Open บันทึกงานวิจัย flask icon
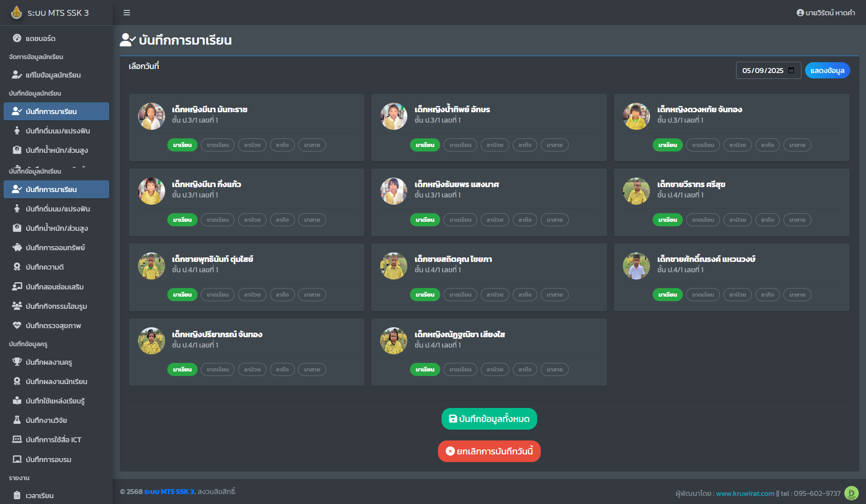Image resolution: width=866 pixels, height=504 pixels. (17, 420)
